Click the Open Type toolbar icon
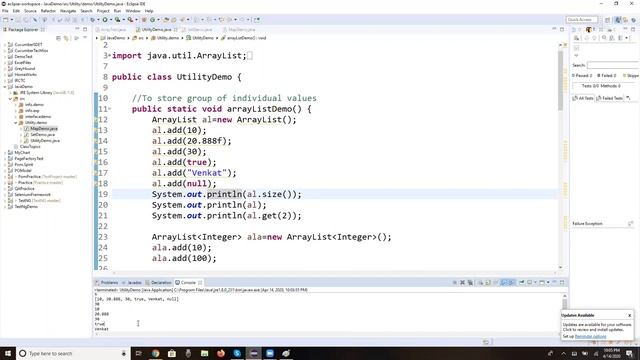Image resolution: width=640 pixels, height=360 pixels. 166,20
